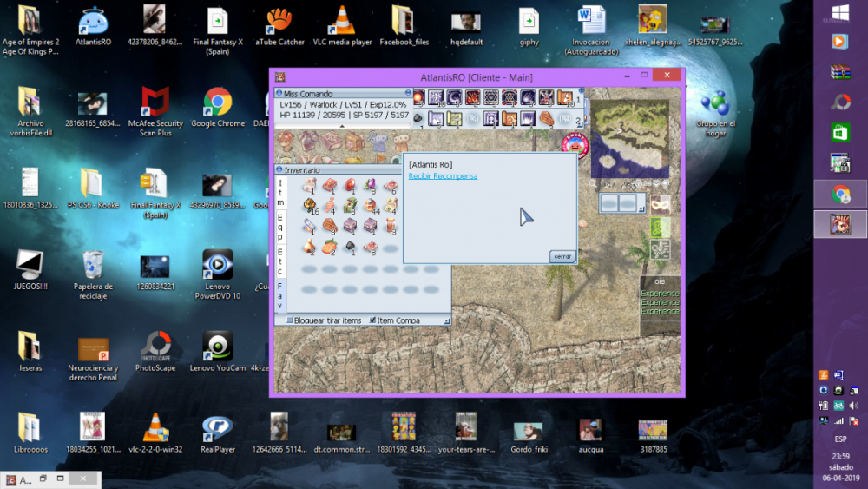The image size is (868, 489).
Task: Open the Facebook_files folder
Action: [x=404, y=26]
